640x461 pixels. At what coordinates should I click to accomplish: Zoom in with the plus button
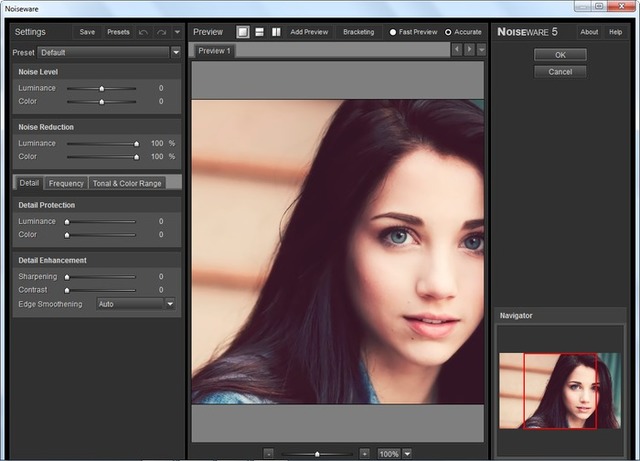[364, 453]
